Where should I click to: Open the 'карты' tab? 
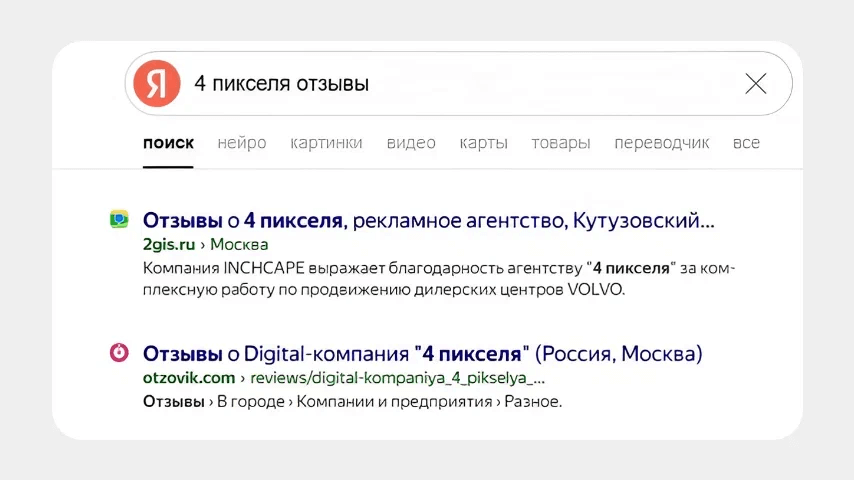(484, 143)
